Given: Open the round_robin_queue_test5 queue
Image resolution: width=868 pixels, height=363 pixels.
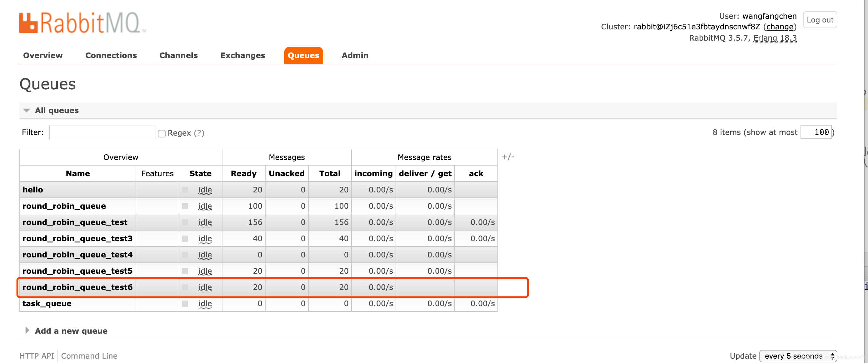Looking at the screenshot, I should pyautogui.click(x=77, y=271).
